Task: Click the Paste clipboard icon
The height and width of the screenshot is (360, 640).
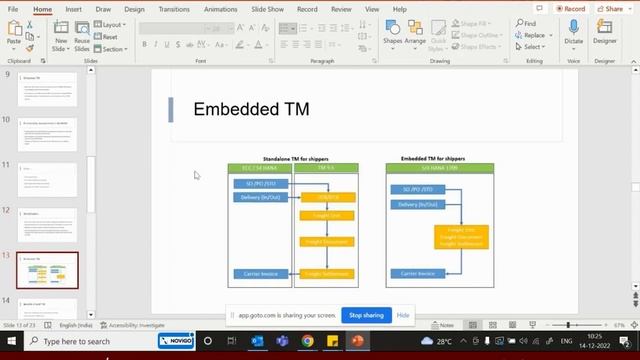Action: pyautogui.click(x=14, y=29)
